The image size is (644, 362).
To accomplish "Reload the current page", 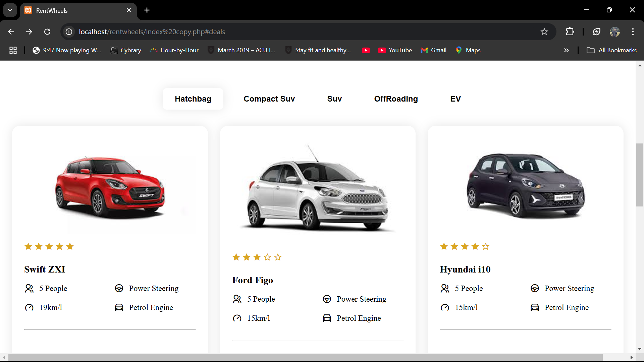I will point(47,32).
